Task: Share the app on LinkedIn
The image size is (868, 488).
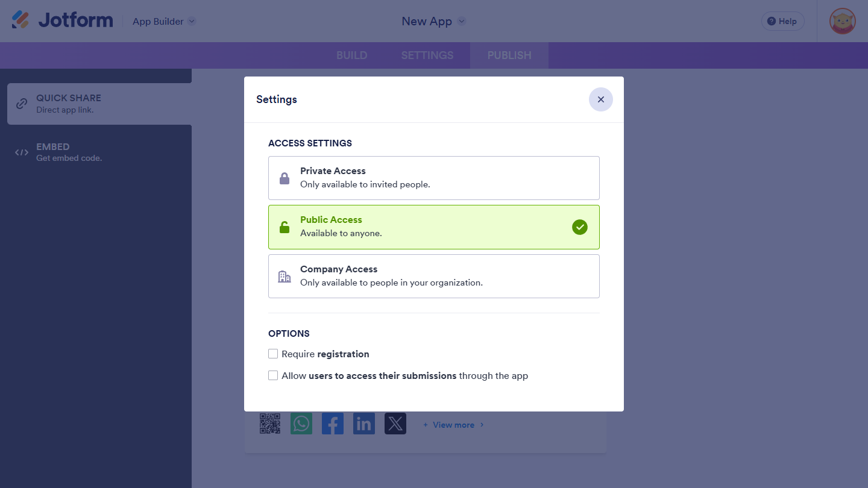Action: click(x=364, y=424)
